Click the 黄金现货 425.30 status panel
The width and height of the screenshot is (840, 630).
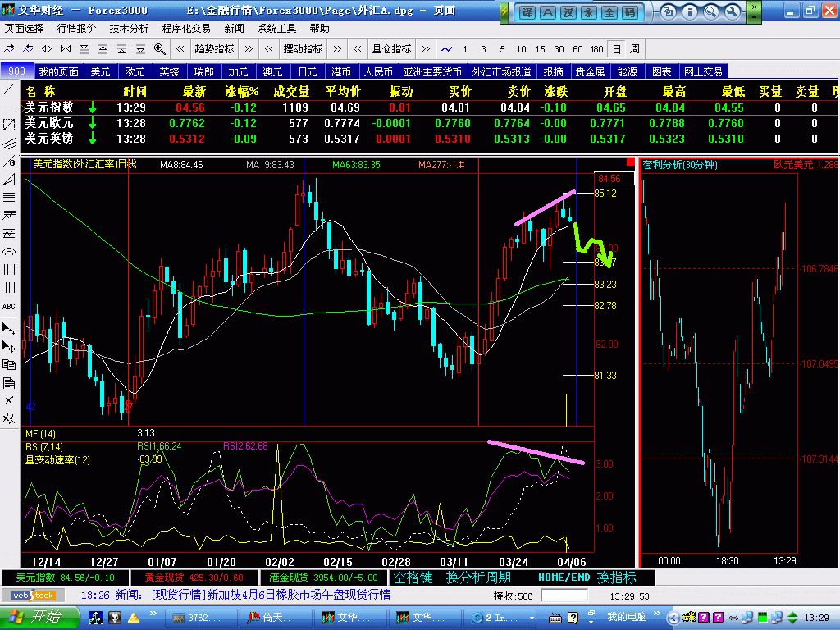[x=194, y=577]
